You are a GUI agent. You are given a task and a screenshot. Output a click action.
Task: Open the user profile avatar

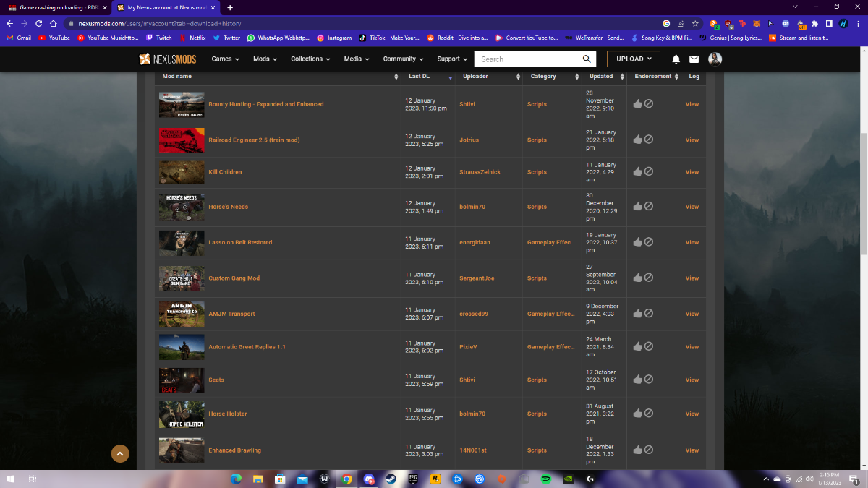(x=715, y=59)
